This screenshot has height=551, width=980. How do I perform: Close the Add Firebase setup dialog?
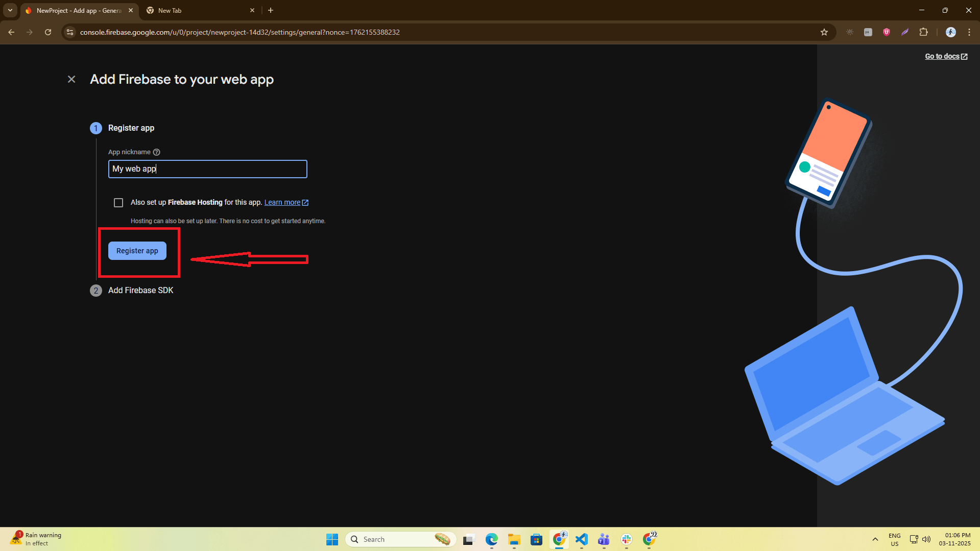point(71,79)
